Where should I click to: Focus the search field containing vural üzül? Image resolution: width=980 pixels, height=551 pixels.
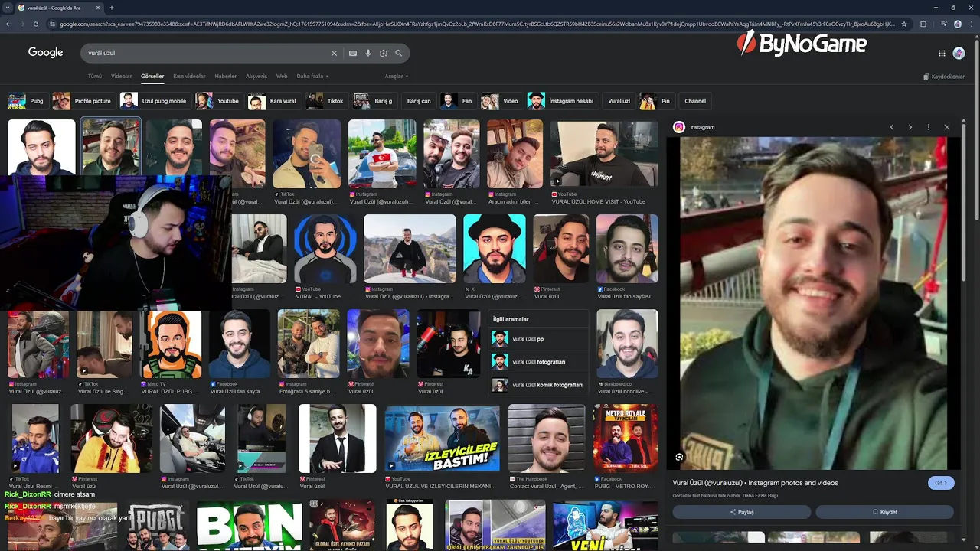coord(207,53)
